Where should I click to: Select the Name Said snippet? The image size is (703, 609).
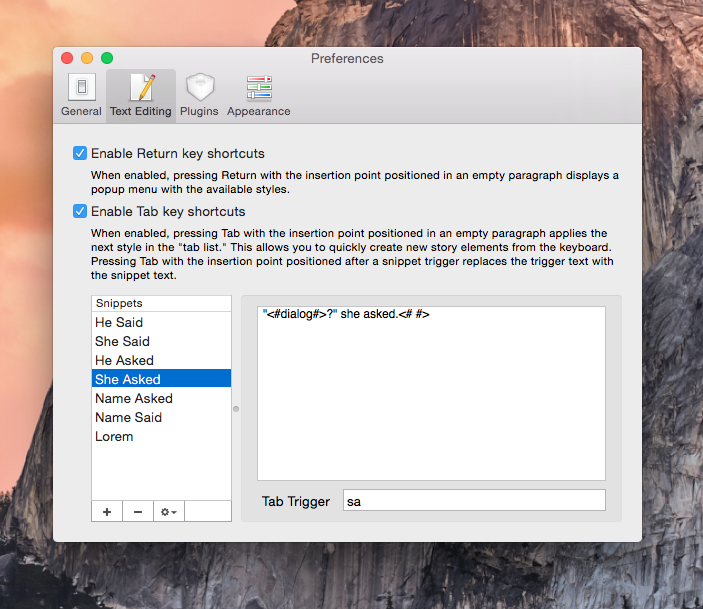[x=161, y=417]
